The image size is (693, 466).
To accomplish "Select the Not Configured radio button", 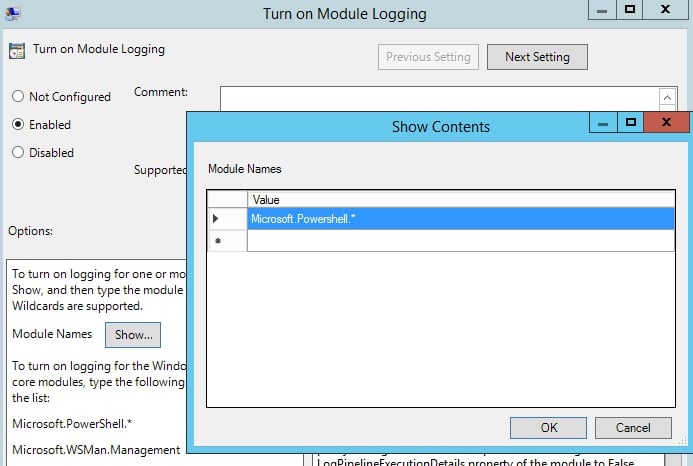I will pyautogui.click(x=18, y=96).
